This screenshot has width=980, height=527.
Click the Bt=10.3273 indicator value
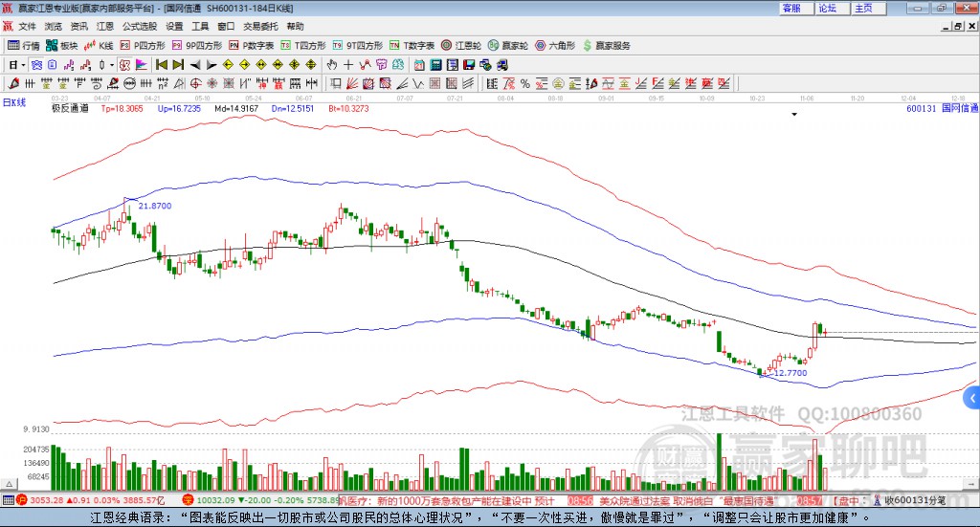(348, 109)
